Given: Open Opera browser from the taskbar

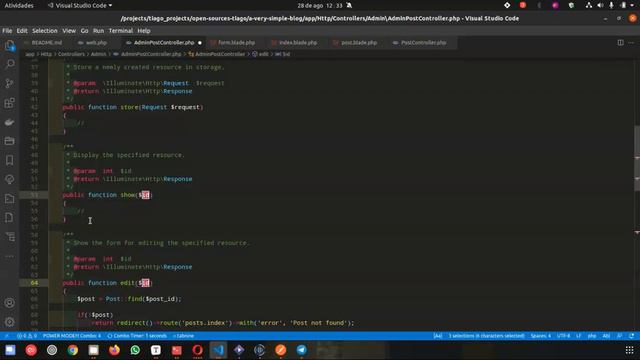Looking at the screenshot, I should click(198, 350).
